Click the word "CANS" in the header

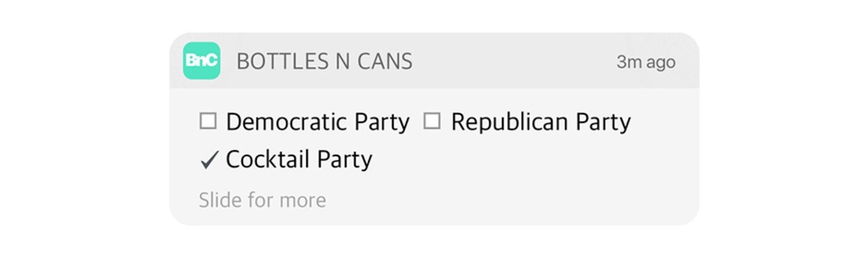point(385,61)
